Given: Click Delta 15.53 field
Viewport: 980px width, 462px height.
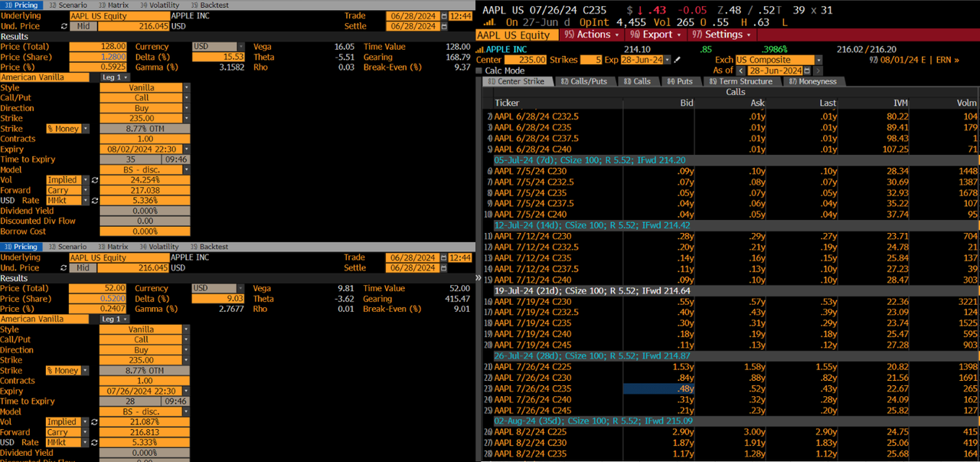Looking at the screenshot, I should tap(218, 57).
